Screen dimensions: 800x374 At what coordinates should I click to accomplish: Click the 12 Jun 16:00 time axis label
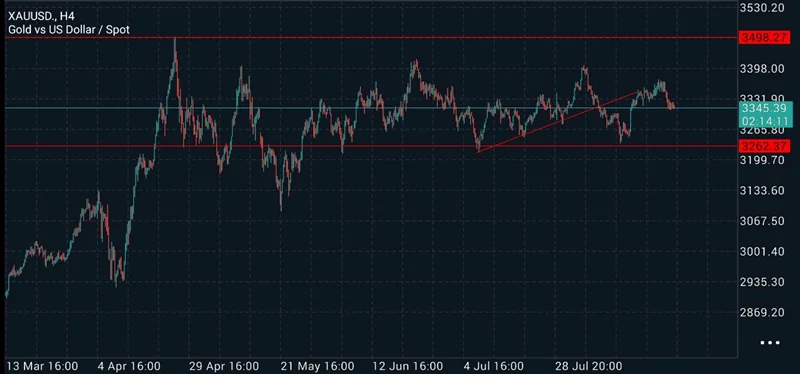[407, 366]
